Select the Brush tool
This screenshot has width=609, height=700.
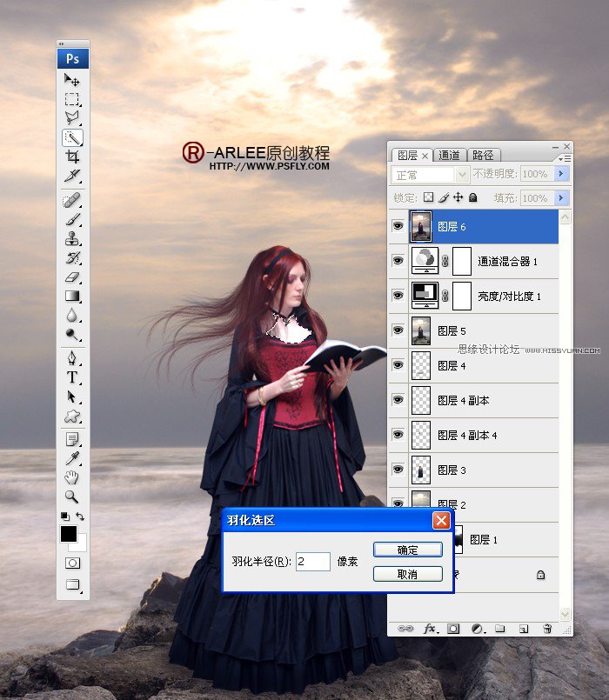72,220
